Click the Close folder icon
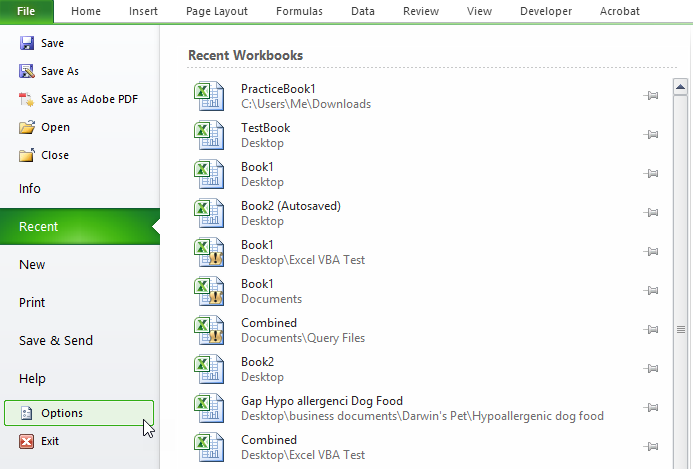Image resolution: width=693 pixels, height=469 pixels. pyautogui.click(x=27, y=155)
